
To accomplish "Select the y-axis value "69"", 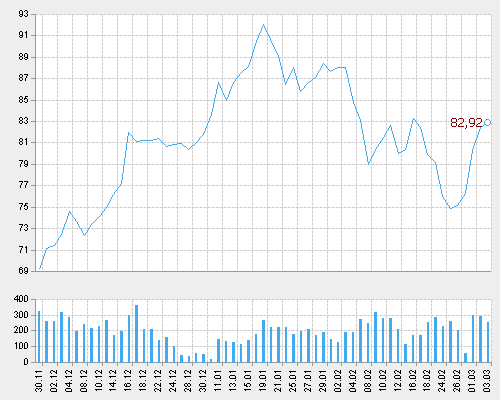I will click(24, 271).
